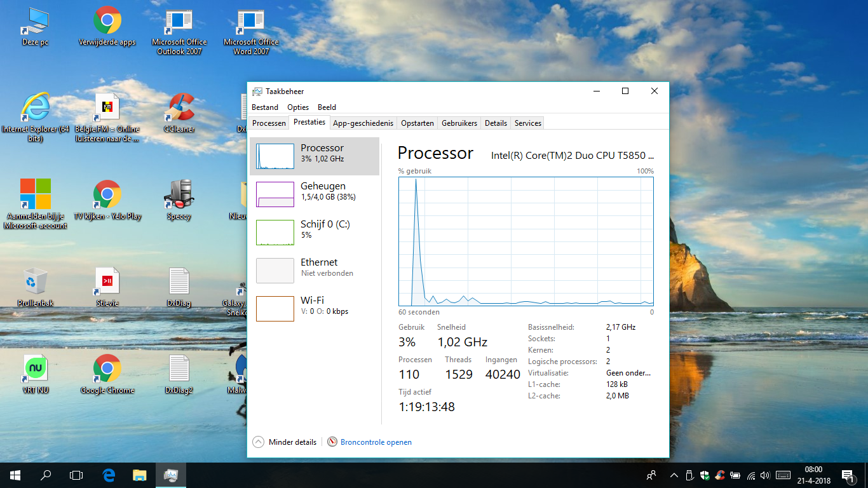Open the Wi-Fi performance entry
868x488 pixels.
coord(315,306)
